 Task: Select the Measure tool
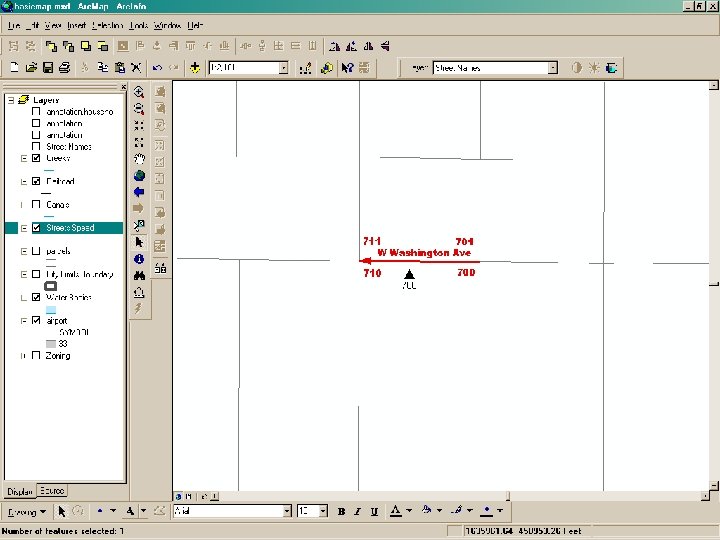(x=139, y=292)
